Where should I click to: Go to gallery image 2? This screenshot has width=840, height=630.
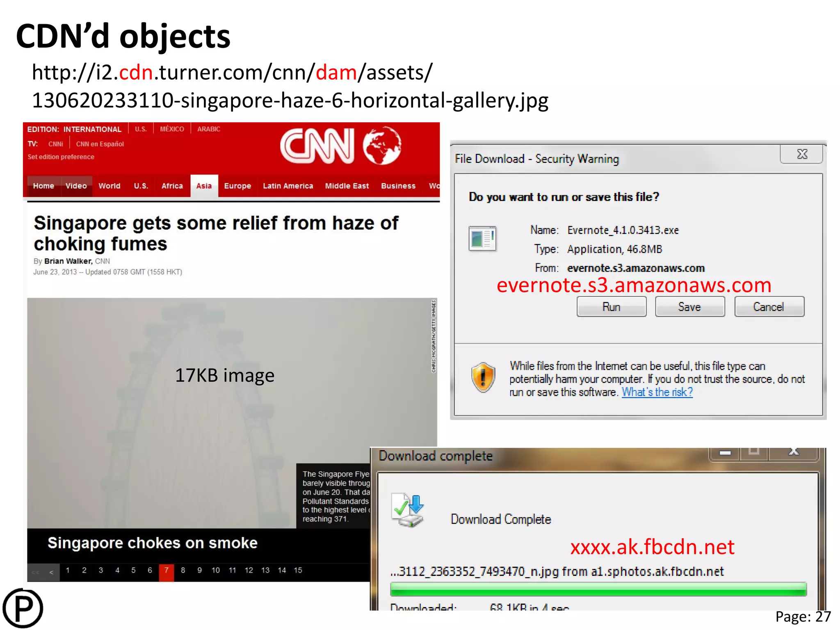point(84,571)
